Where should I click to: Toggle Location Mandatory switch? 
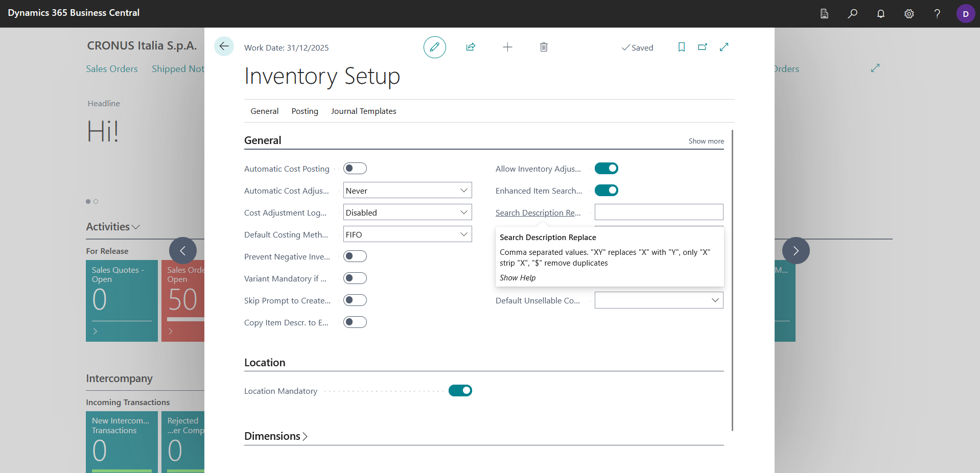click(460, 391)
